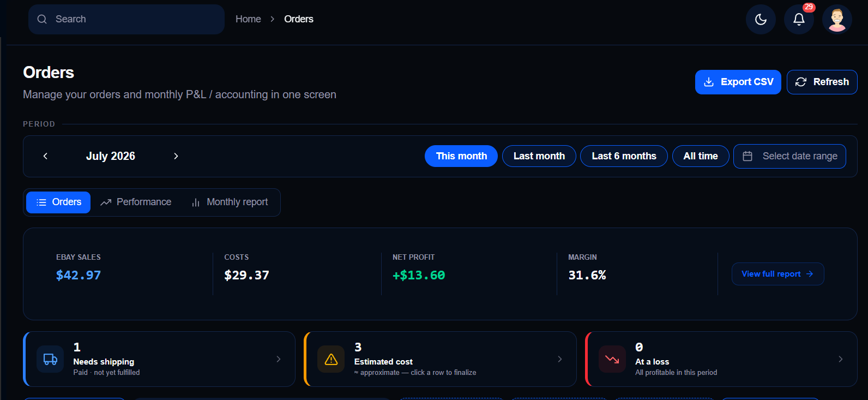The height and width of the screenshot is (400, 868).
Task: Click the eBay sales value $42.97
Action: [79, 275]
